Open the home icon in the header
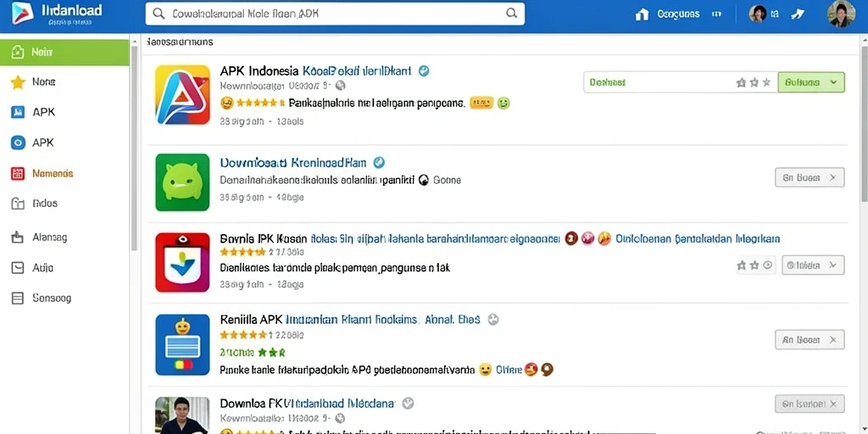Screen dimensions: 868x434 pos(642,14)
